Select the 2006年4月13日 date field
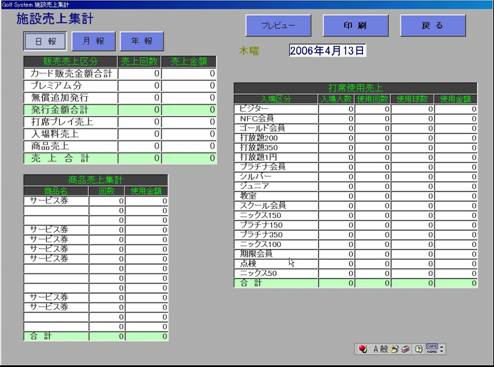494x367 pixels. 327,51
